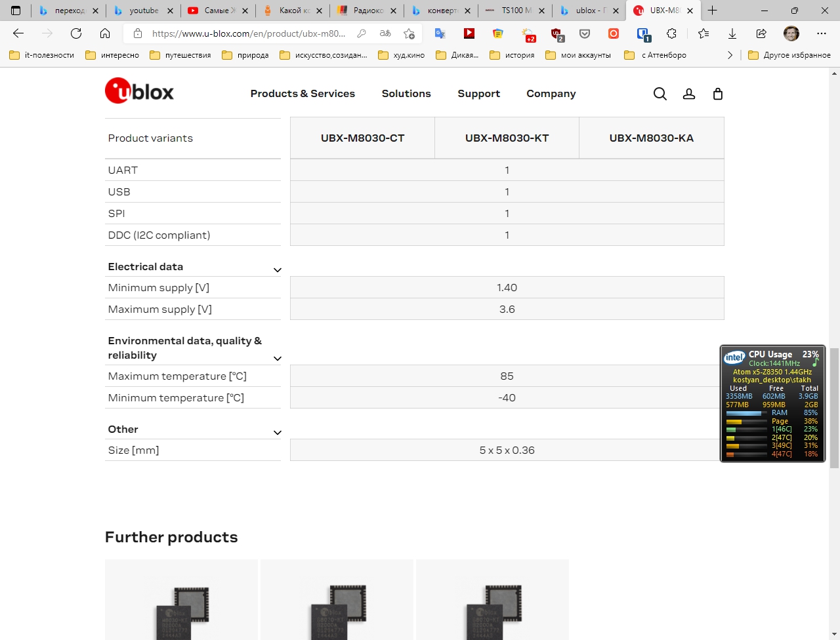Open second Further products chip thumbnail
The image size is (840, 640).
pyautogui.click(x=337, y=599)
